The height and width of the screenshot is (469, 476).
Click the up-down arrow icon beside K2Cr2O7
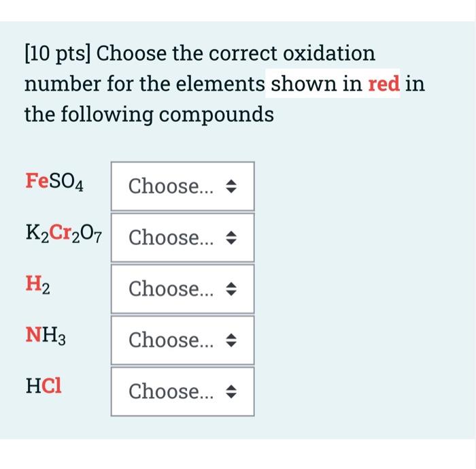(x=231, y=238)
